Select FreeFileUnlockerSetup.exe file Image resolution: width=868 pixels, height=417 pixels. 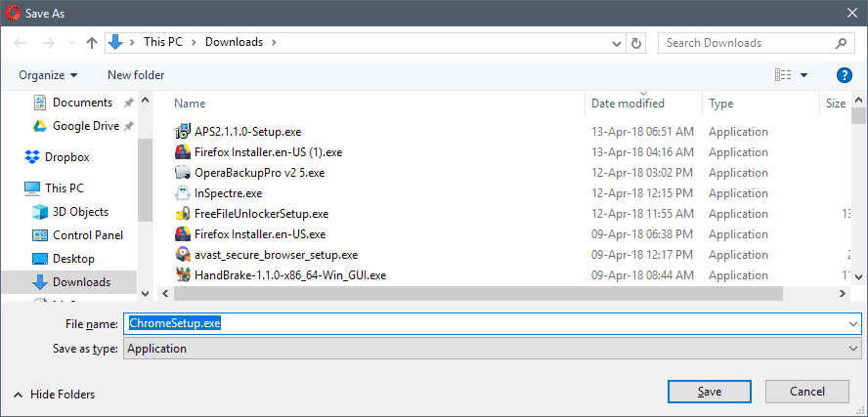click(x=262, y=214)
